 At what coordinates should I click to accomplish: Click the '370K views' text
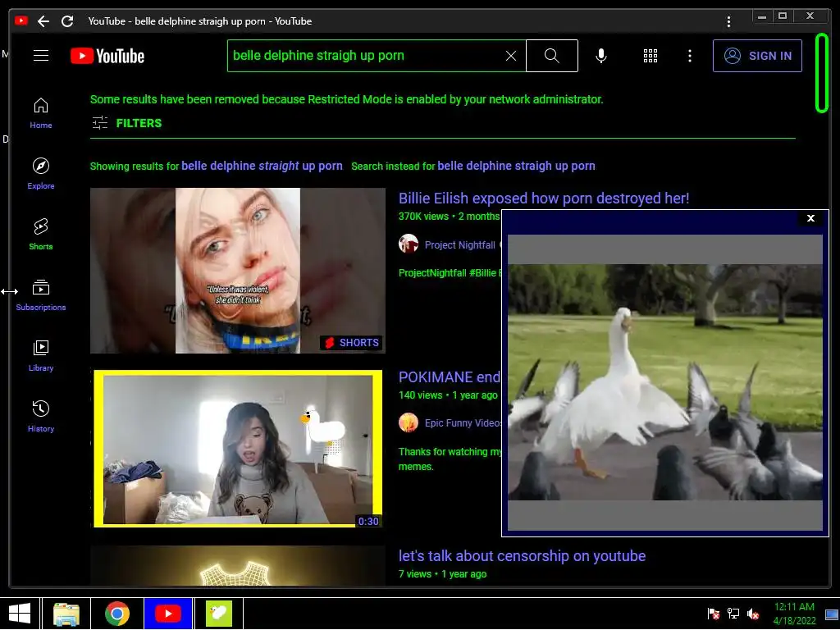[x=424, y=217]
